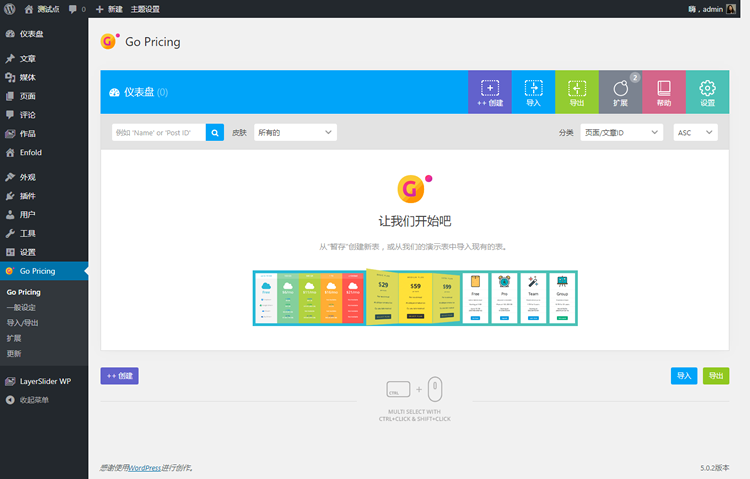Click the blue 导入 header tile
750x479 pixels.
click(x=533, y=92)
